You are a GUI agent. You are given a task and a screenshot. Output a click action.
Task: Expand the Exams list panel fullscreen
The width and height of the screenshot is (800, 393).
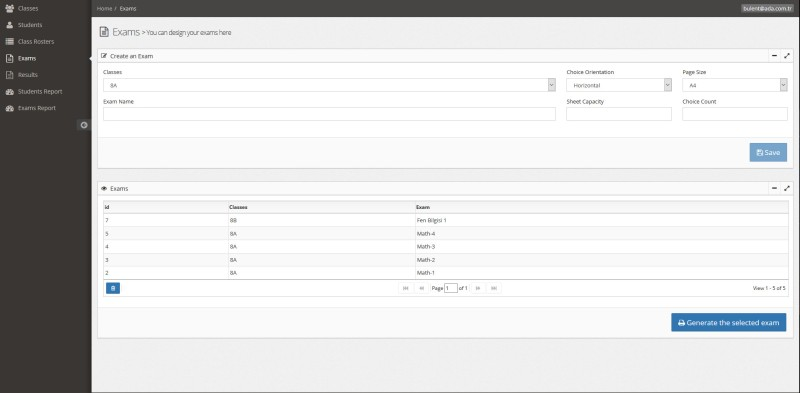pos(787,188)
